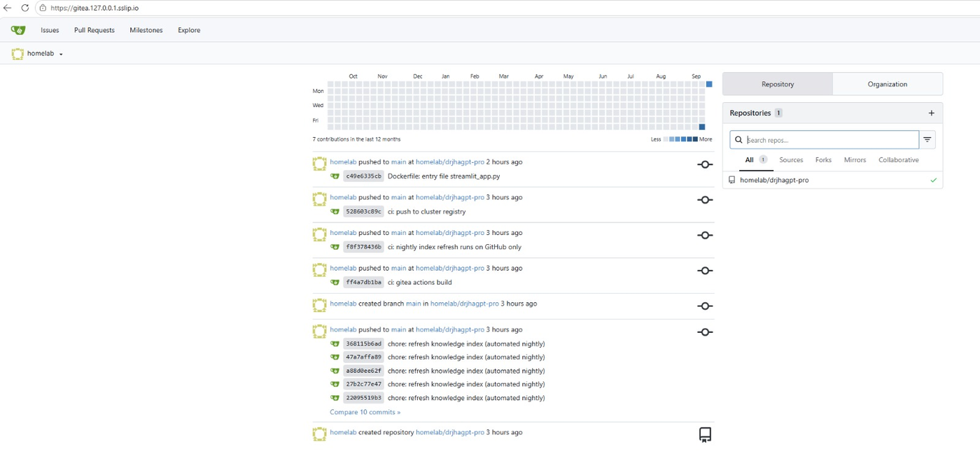This screenshot has height=470, width=980.
Task: Click the Repositories panel heading
Action: pos(750,113)
